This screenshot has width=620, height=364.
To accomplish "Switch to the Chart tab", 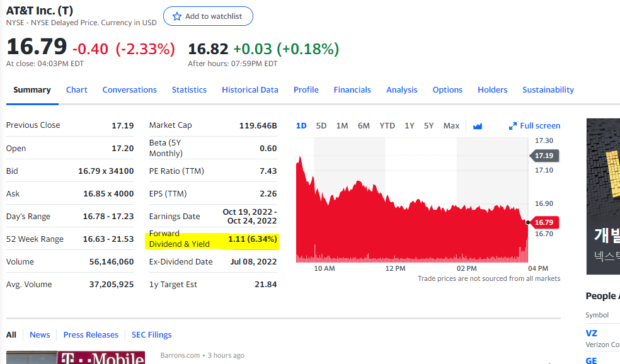I will 77,89.
